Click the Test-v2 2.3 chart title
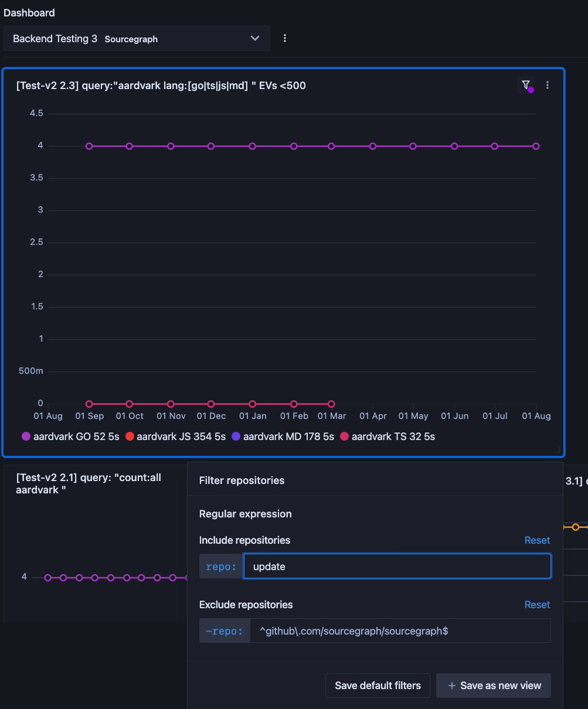588x709 pixels. click(161, 86)
